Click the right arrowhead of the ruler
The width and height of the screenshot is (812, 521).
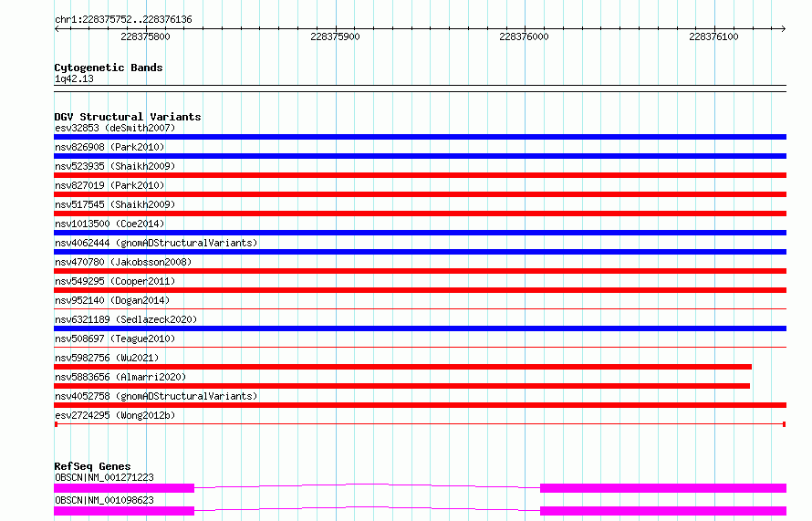coord(784,28)
